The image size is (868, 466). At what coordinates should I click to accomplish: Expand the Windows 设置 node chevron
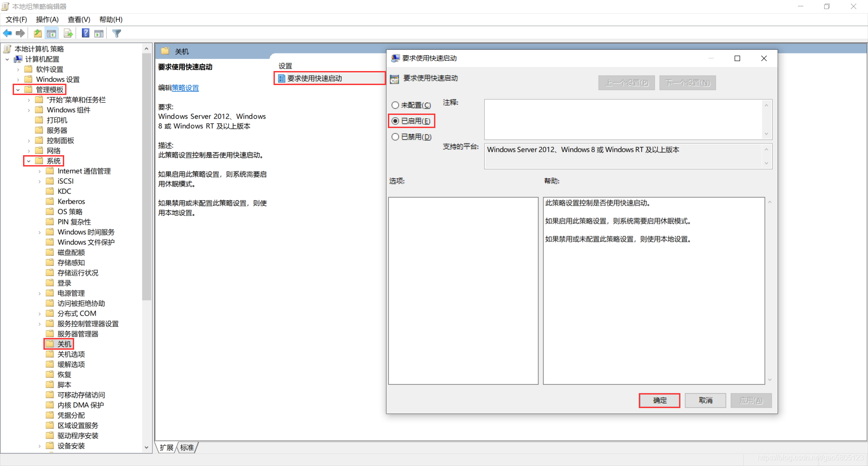tap(18, 80)
